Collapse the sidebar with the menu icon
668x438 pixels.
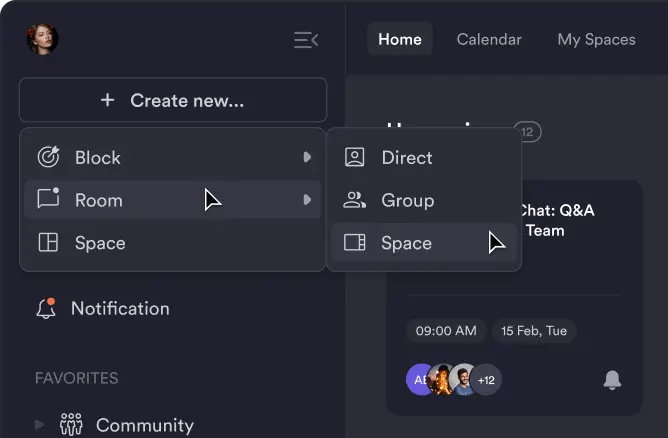coord(305,40)
